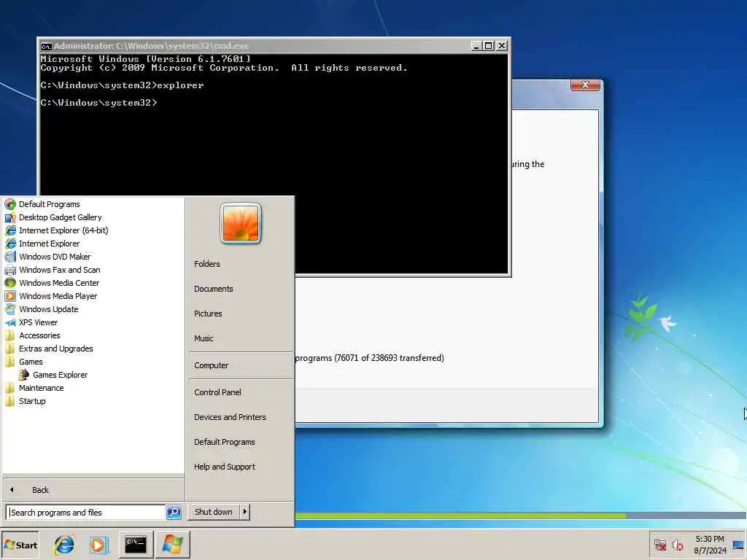Click the taskbar clock showing 5:30 PM
Viewport: 747px width, 560px height.
(x=710, y=545)
